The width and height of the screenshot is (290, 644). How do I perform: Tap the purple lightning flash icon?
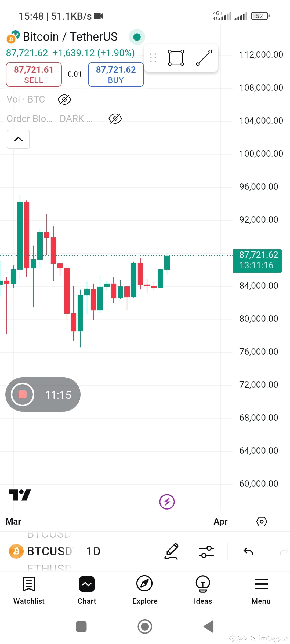coord(167,502)
